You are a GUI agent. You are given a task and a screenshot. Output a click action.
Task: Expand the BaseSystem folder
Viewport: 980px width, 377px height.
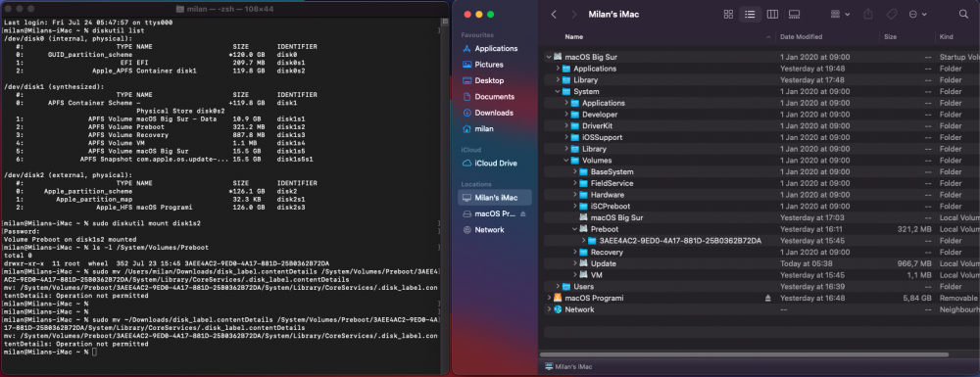tap(575, 171)
